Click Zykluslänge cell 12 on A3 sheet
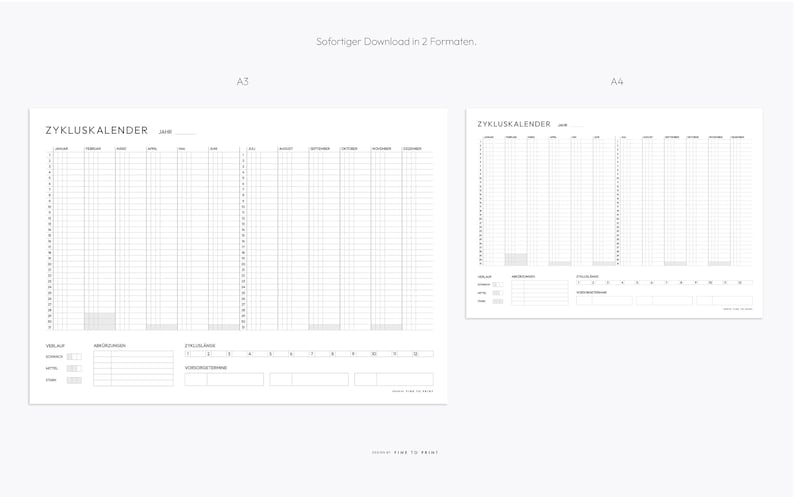794x497 pixels. click(x=423, y=354)
